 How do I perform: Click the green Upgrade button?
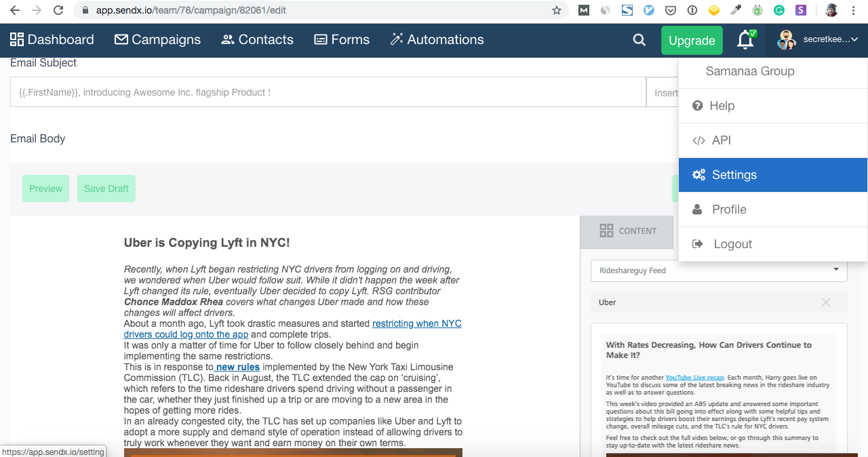coord(692,41)
